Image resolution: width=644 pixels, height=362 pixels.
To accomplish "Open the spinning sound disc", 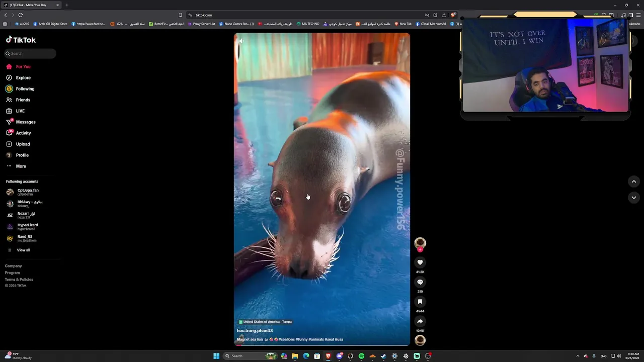I will (420, 340).
